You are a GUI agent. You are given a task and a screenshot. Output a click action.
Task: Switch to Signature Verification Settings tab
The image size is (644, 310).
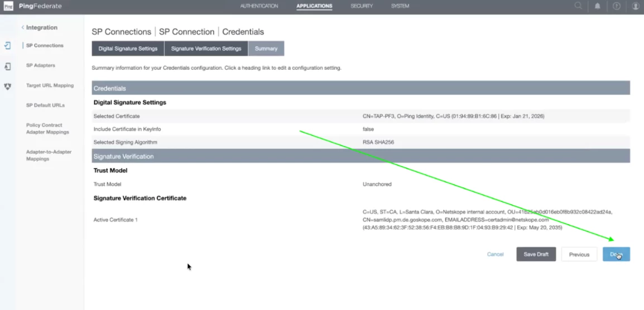pos(206,49)
